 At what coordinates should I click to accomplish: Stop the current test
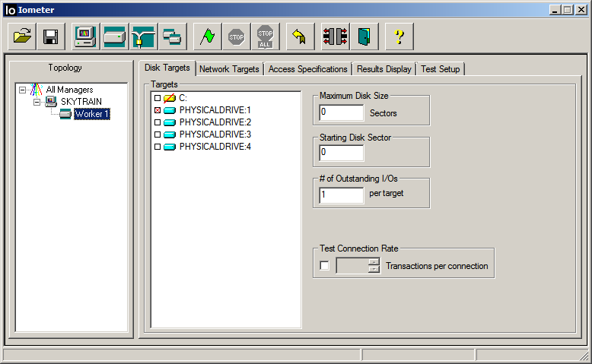point(237,36)
